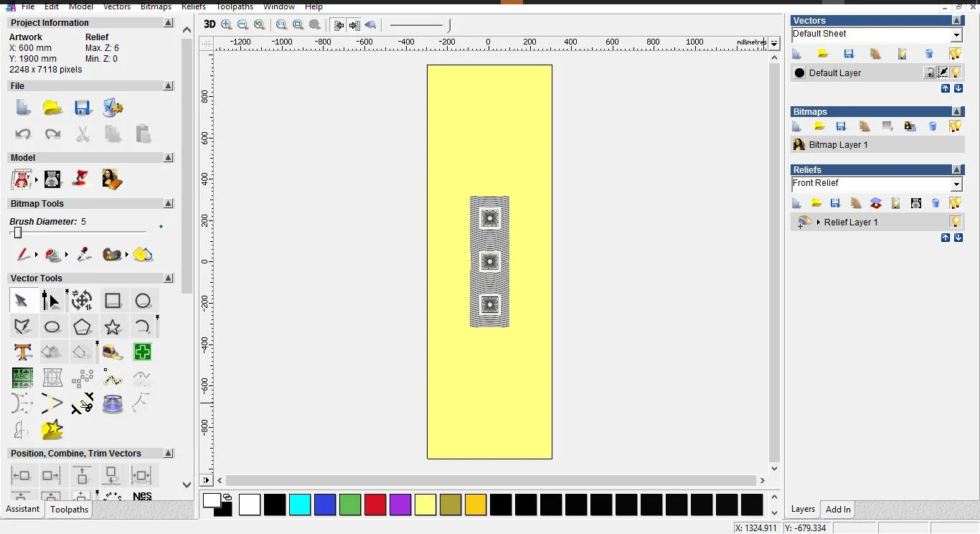980x534 pixels.
Task: Select the Node Editing tool
Action: tap(51, 301)
